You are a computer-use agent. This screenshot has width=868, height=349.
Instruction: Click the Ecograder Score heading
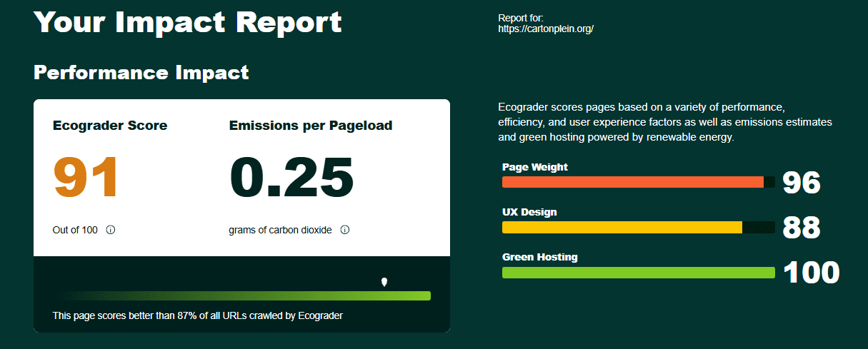point(110,126)
